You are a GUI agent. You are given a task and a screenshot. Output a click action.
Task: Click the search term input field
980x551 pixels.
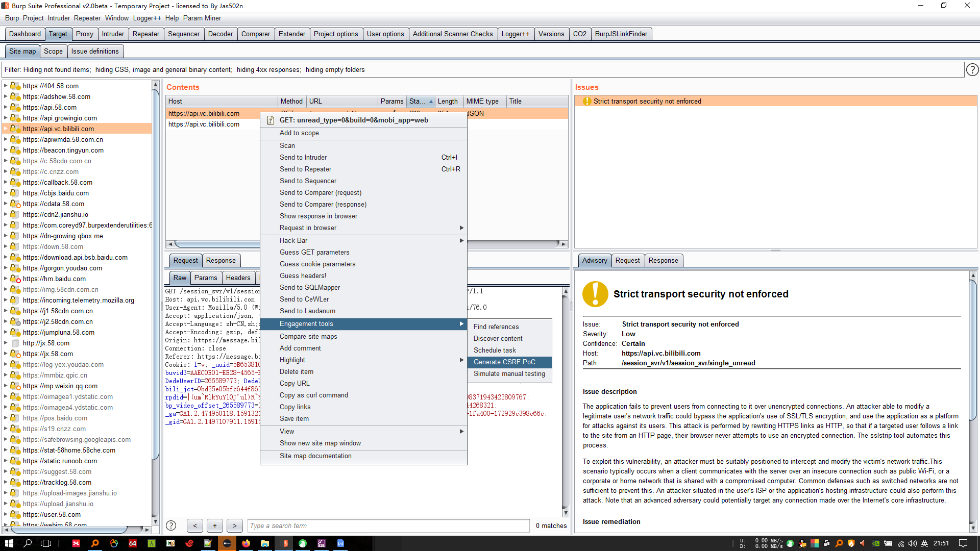click(388, 525)
